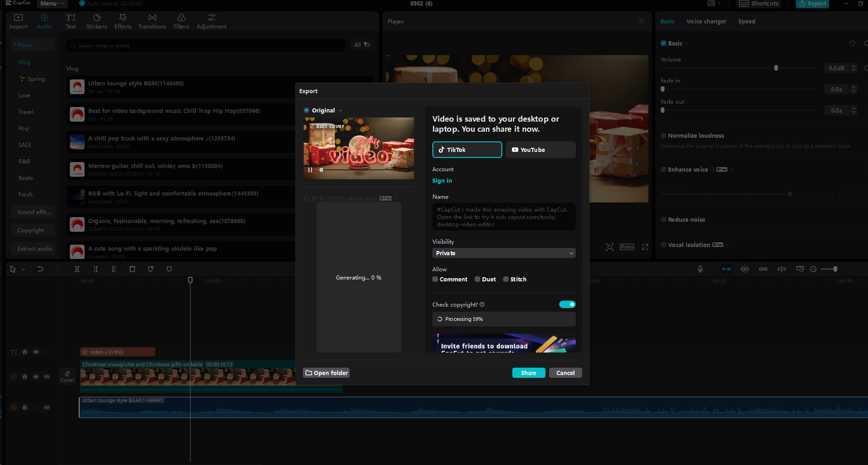The image size is (868, 465).
Task: Click the delete trash icon in timeline toolbar
Action: click(132, 269)
